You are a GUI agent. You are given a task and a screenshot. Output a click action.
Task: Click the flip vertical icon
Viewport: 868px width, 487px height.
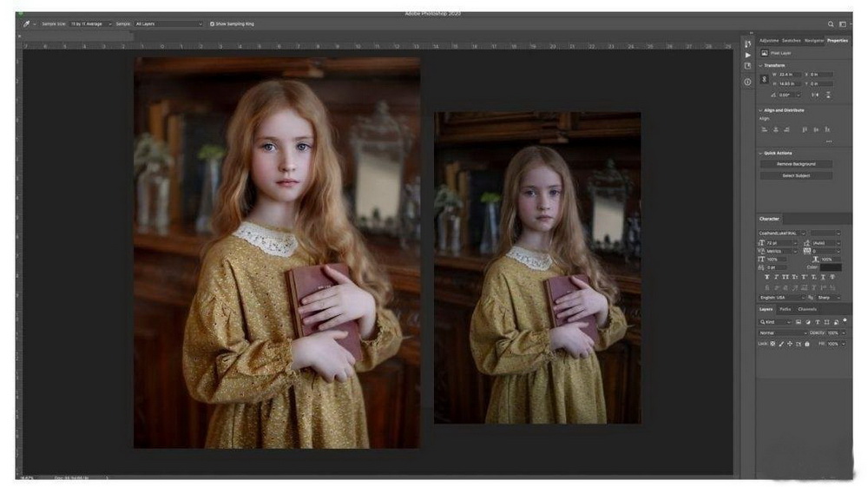(828, 95)
